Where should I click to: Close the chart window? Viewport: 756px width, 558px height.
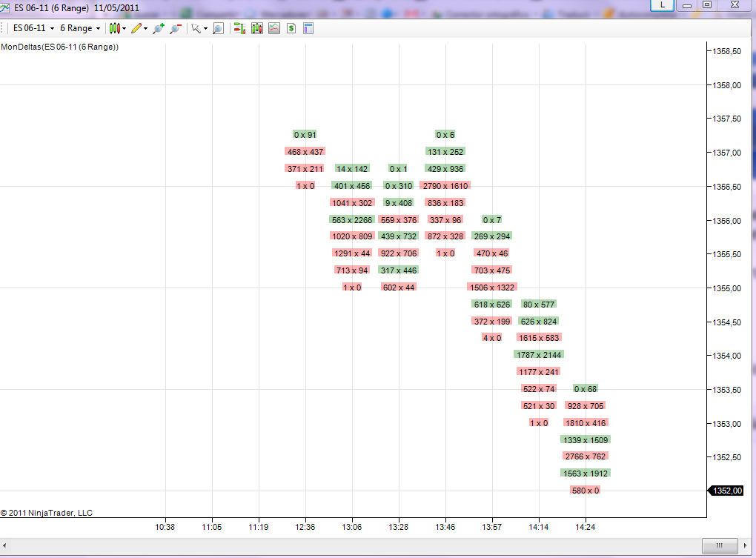pos(735,5)
